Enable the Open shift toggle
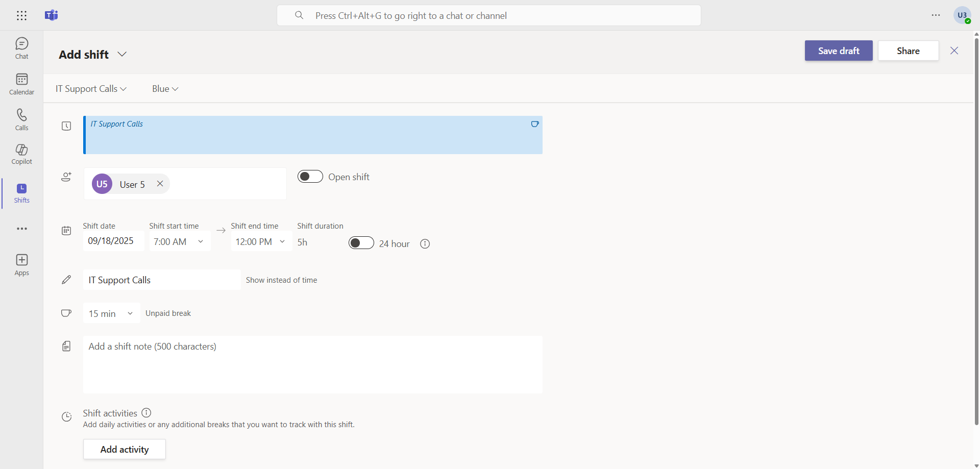The height and width of the screenshot is (469, 980). click(x=310, y=177)
